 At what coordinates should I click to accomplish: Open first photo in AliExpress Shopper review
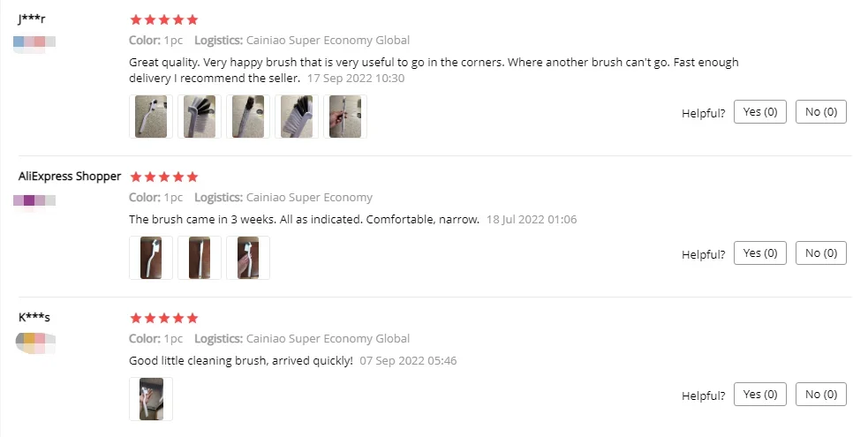[x=151, y=258]
